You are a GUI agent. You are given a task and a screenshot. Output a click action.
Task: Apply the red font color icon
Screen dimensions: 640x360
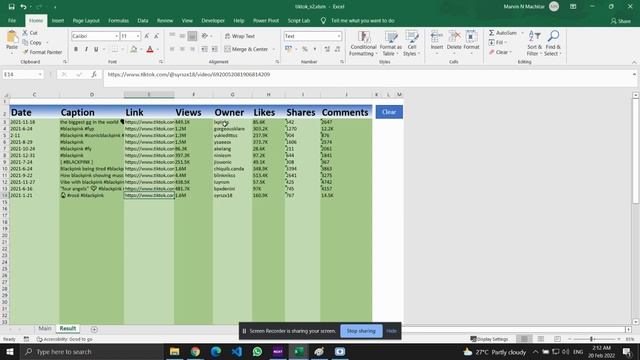click(150, 49)
